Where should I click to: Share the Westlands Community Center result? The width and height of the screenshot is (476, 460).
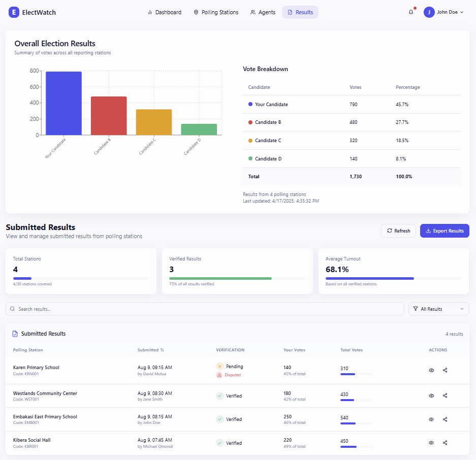coord(445,396)
